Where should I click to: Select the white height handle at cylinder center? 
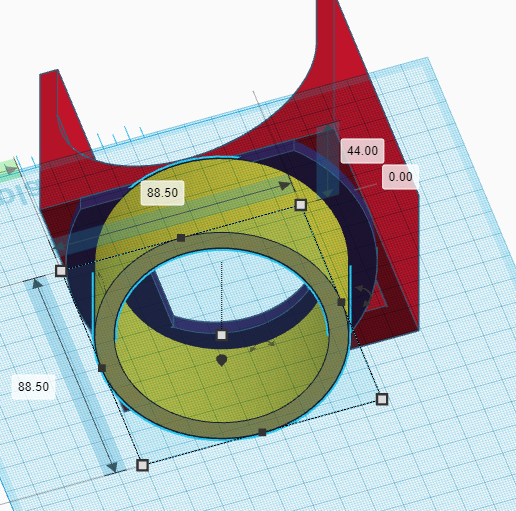coord(222,335)
